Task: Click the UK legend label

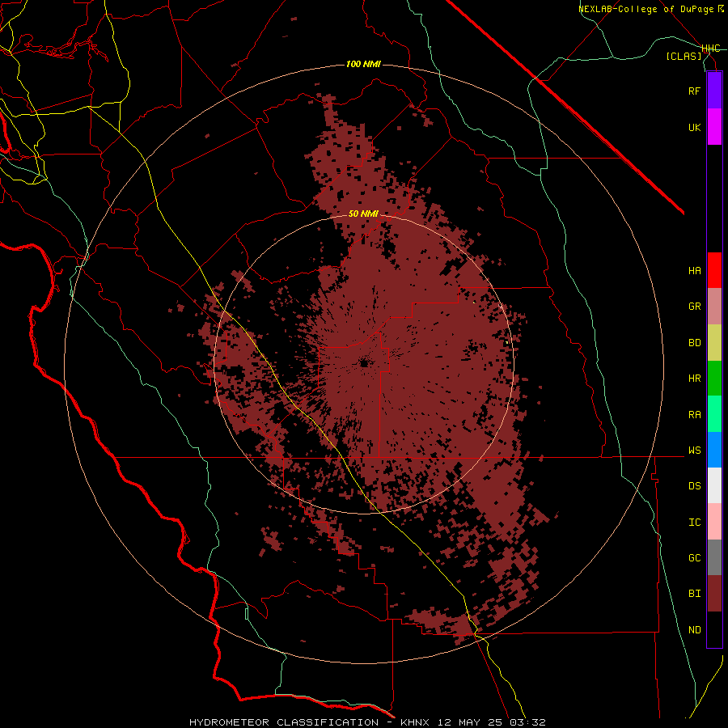Action: pyautogui.click(x=695, y=128)
